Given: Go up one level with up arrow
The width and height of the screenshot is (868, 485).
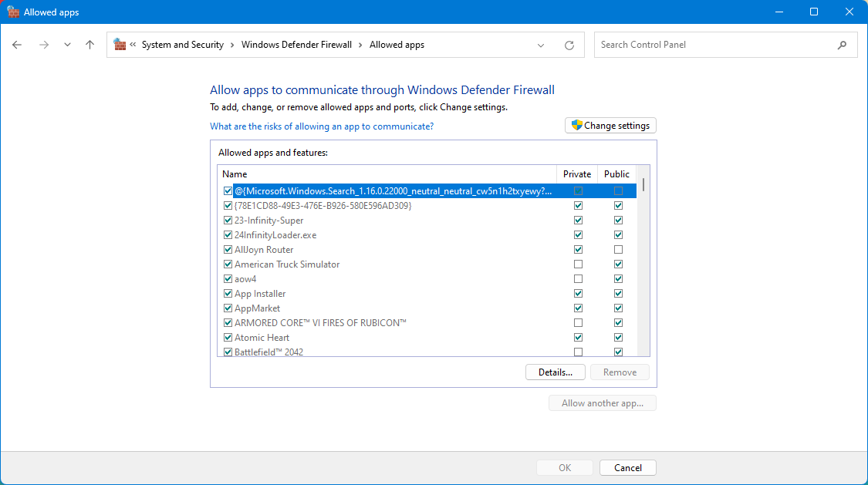Looking at the screenshot, I should 90,45.
